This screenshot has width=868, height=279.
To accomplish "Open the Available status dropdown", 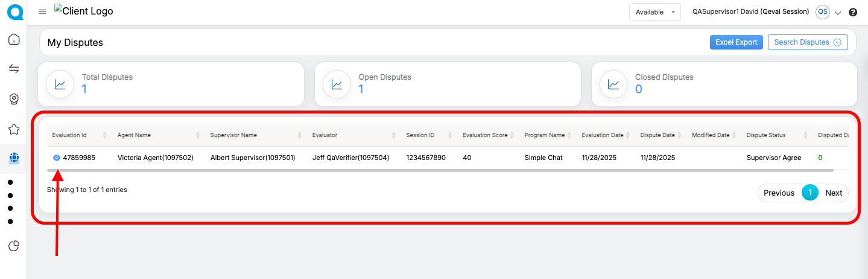I will click(654, 12).
